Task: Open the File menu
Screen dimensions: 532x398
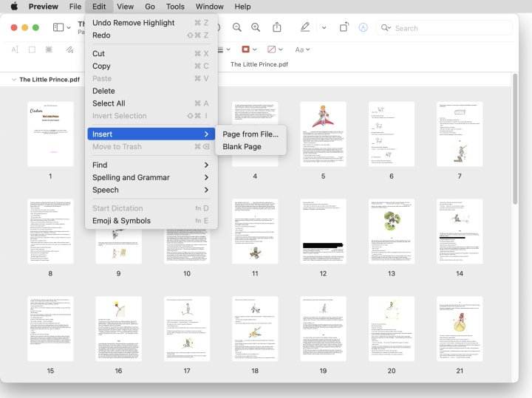Action: pyautogui.click(x=75, y=7)
